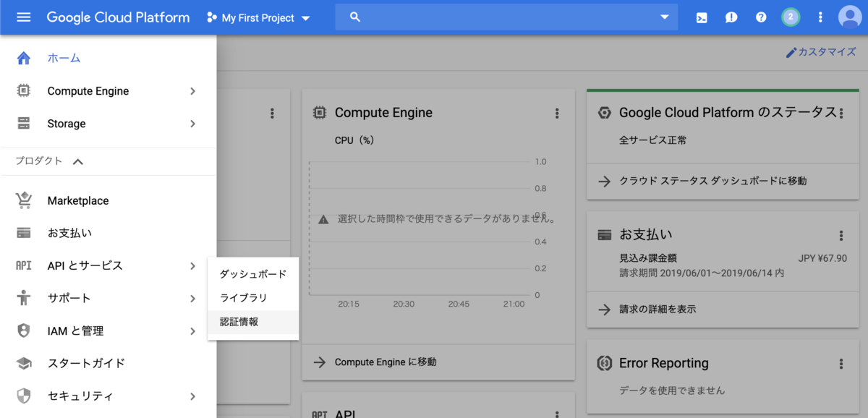Open the user account avatar
868x418 pixels.
point(849,17)
